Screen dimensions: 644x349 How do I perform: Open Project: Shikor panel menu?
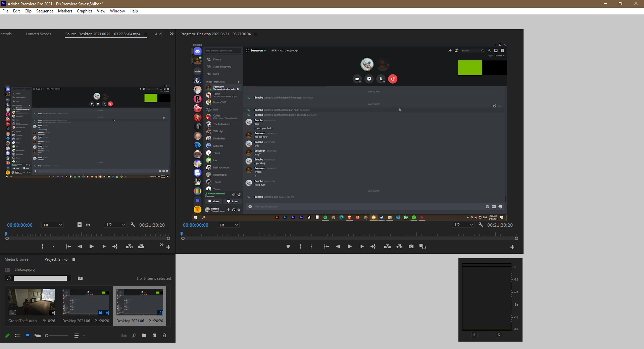(74, 259)
